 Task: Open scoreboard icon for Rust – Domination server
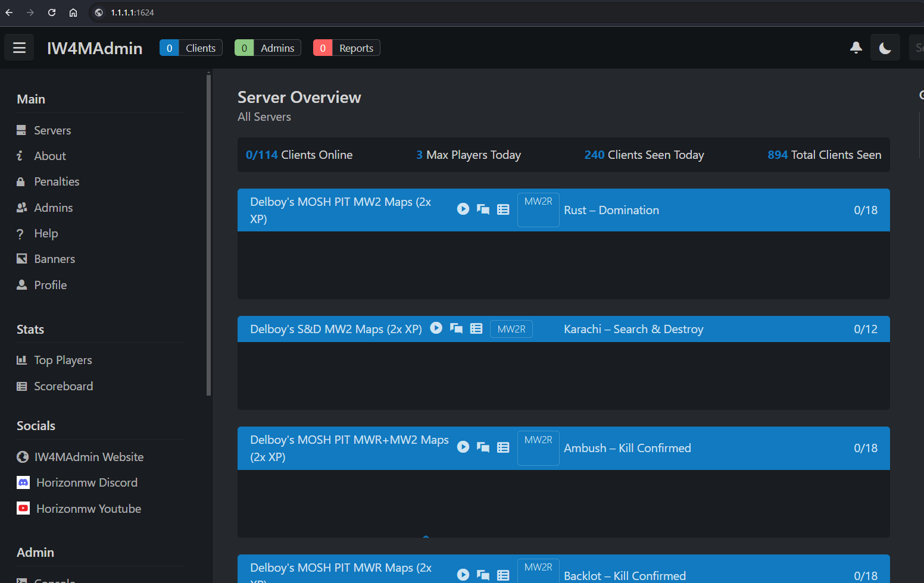503,209
